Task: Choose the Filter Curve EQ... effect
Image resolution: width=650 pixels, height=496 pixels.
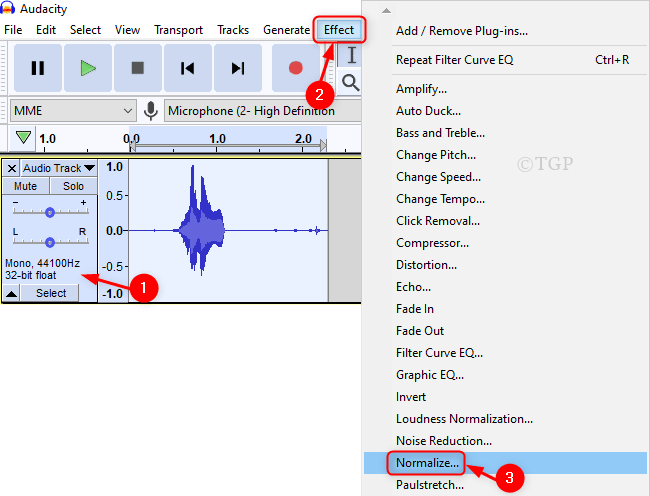Action: coord(505,353)
